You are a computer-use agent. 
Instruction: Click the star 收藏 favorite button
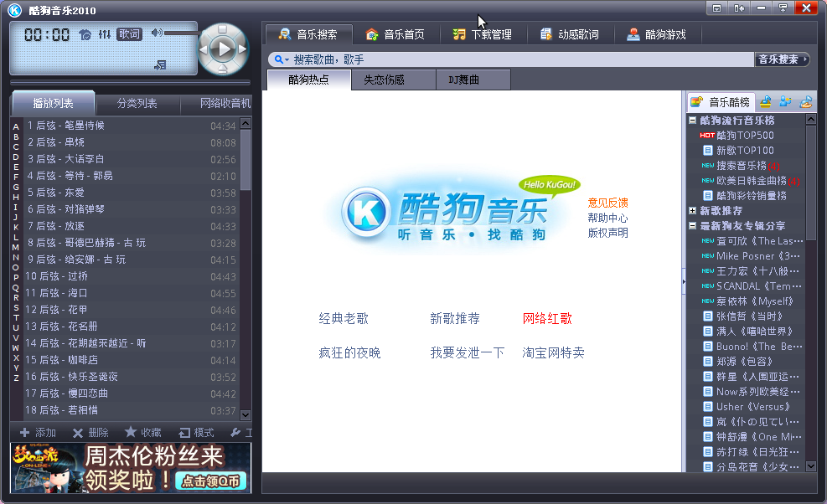pyautogui.click(x=143, y=433)
